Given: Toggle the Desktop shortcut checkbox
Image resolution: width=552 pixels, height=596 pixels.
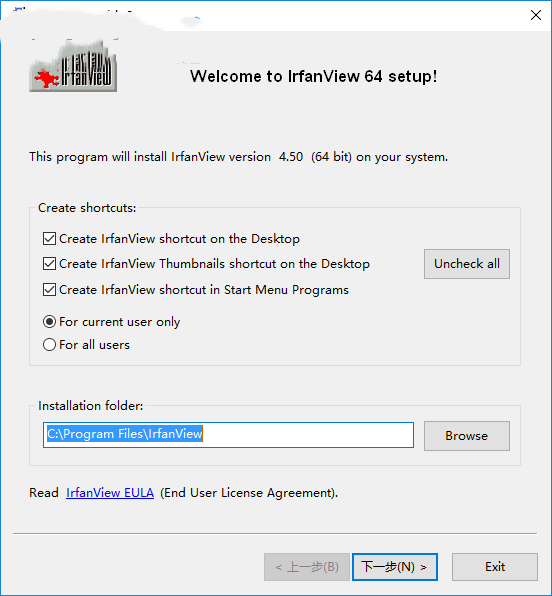Looking at the screenshot, I should tap(49, 239).
